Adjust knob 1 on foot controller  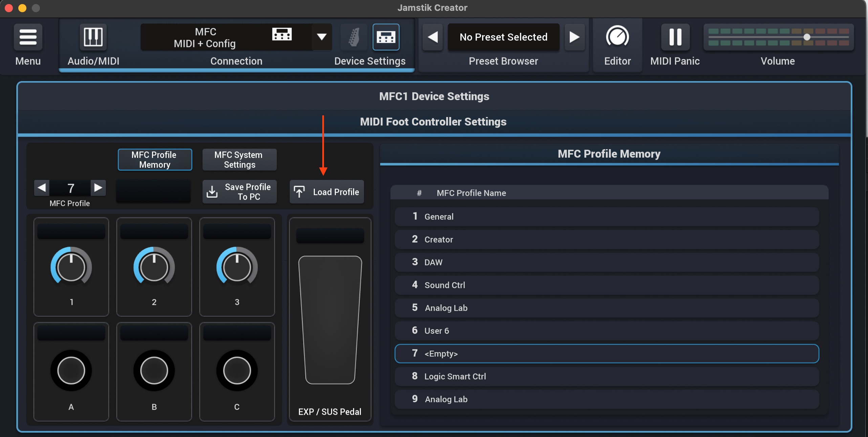71,267
